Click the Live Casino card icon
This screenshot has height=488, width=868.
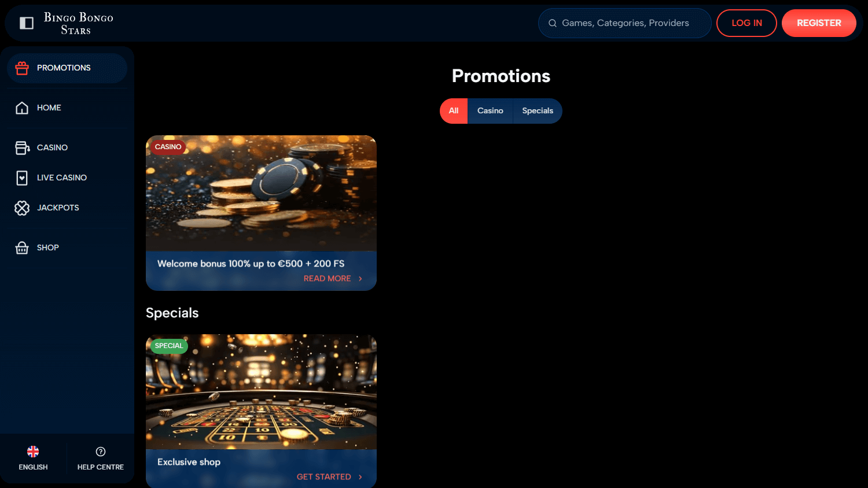[21, 178]
